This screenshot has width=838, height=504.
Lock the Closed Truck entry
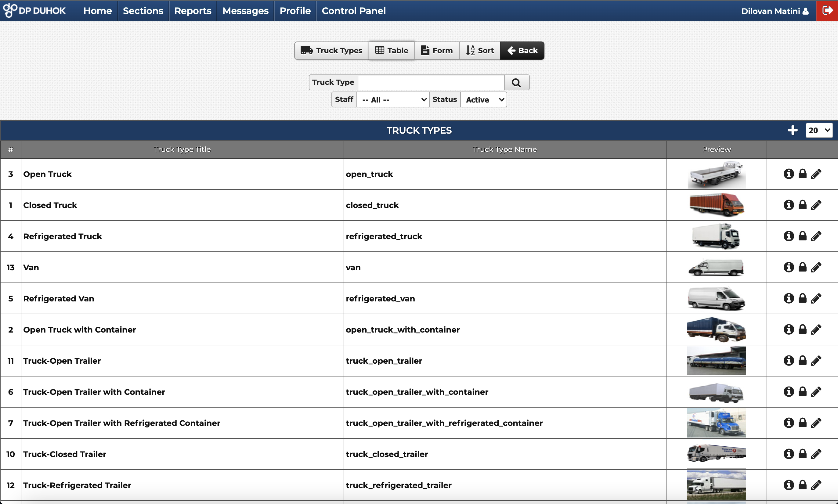tap(802, 205)
